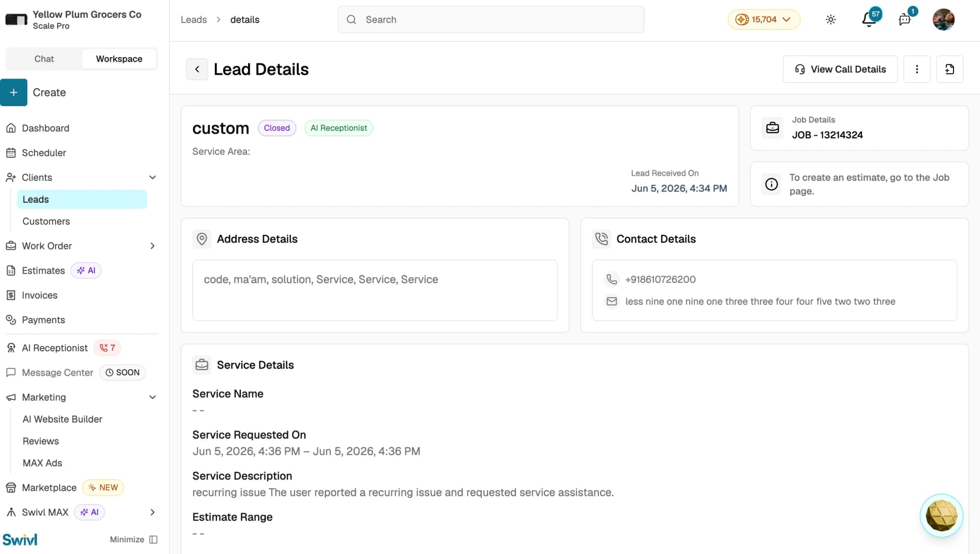Select Message Center item

57,372
